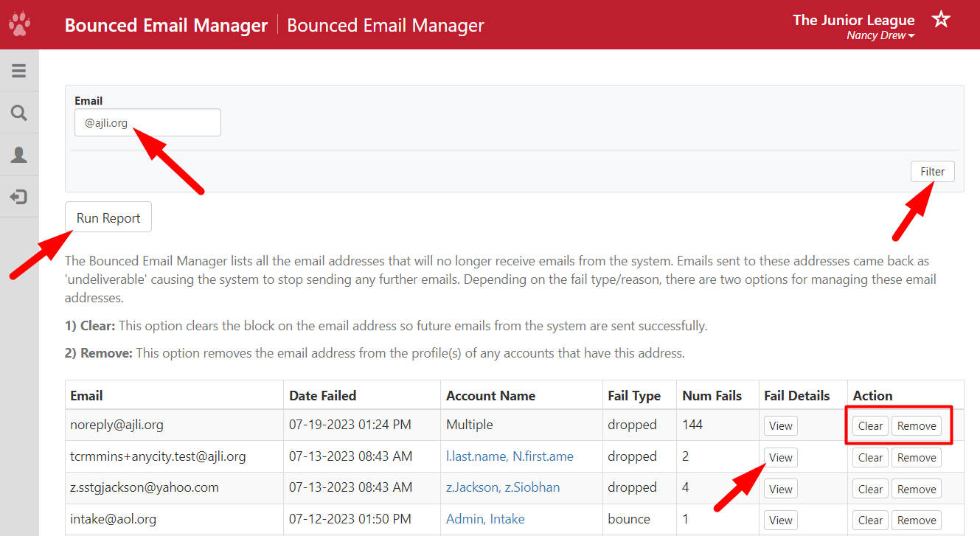Screen dimensions: 980x536
Task: Select the noreply@ajli.org email cell
Action: (174, 425)
